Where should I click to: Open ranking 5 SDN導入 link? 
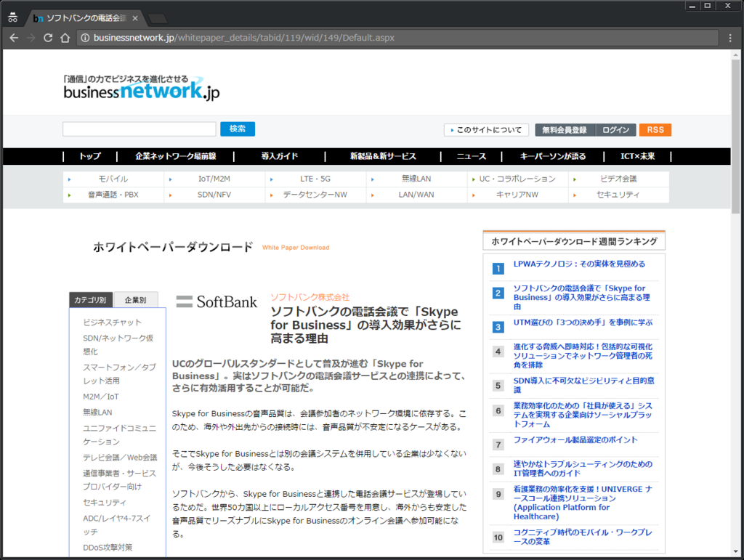point(584,385)
